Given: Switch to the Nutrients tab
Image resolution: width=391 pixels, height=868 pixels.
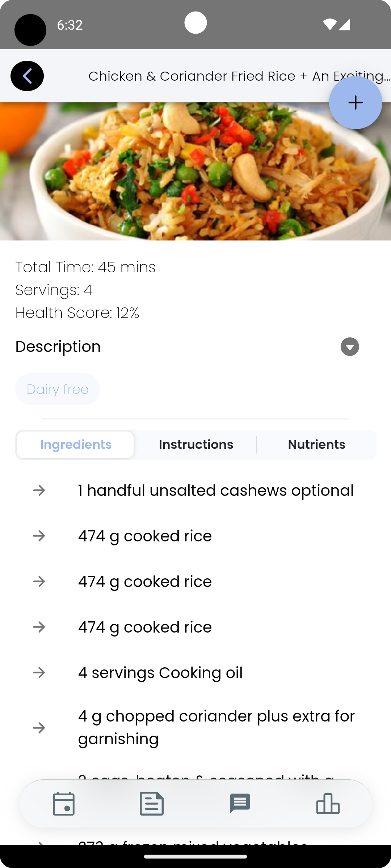Looking at the screenshot, I should 316,444.
